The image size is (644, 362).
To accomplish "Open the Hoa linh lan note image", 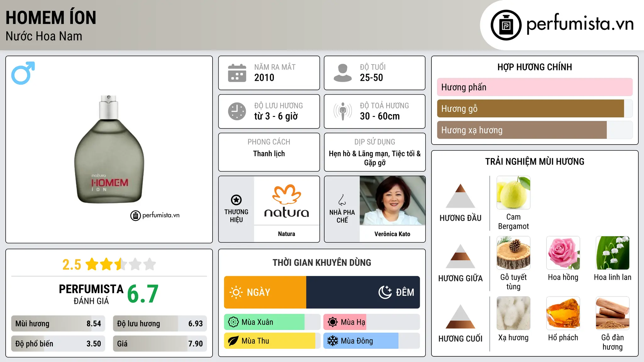I will point(613,253).
